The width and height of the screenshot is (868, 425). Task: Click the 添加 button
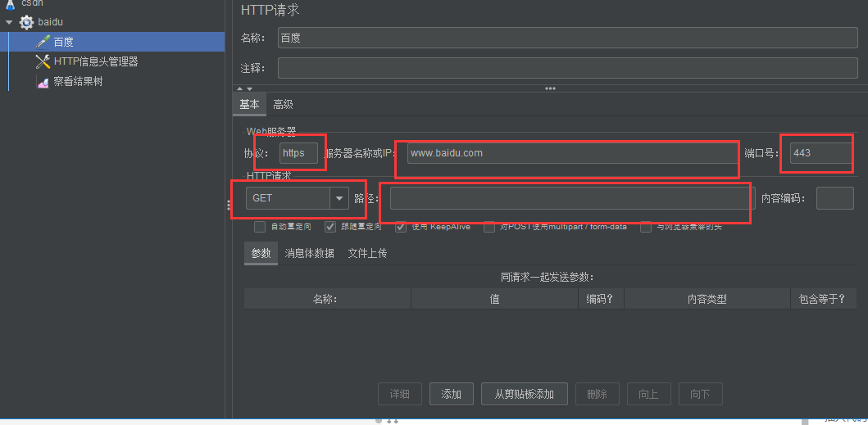(452, 394)
